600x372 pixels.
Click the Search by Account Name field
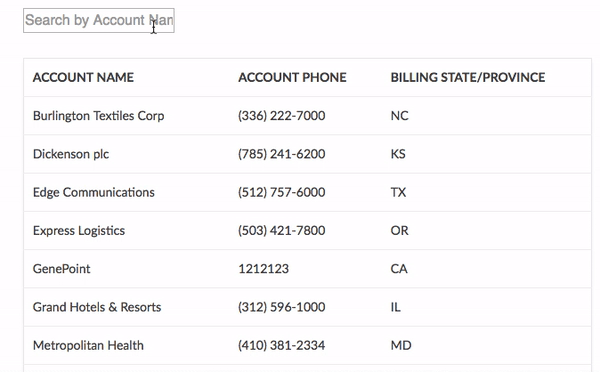(x=99, y=20)
